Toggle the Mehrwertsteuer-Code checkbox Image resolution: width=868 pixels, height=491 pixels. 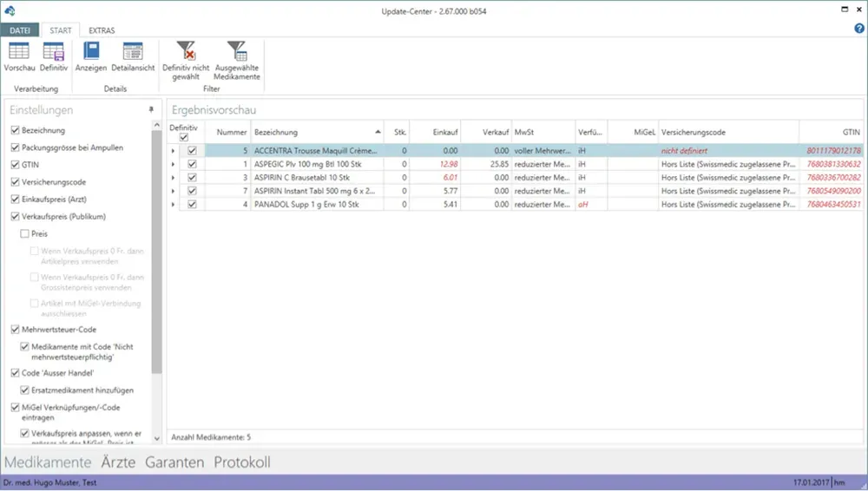pyautogui.click(x=15, y=329)
